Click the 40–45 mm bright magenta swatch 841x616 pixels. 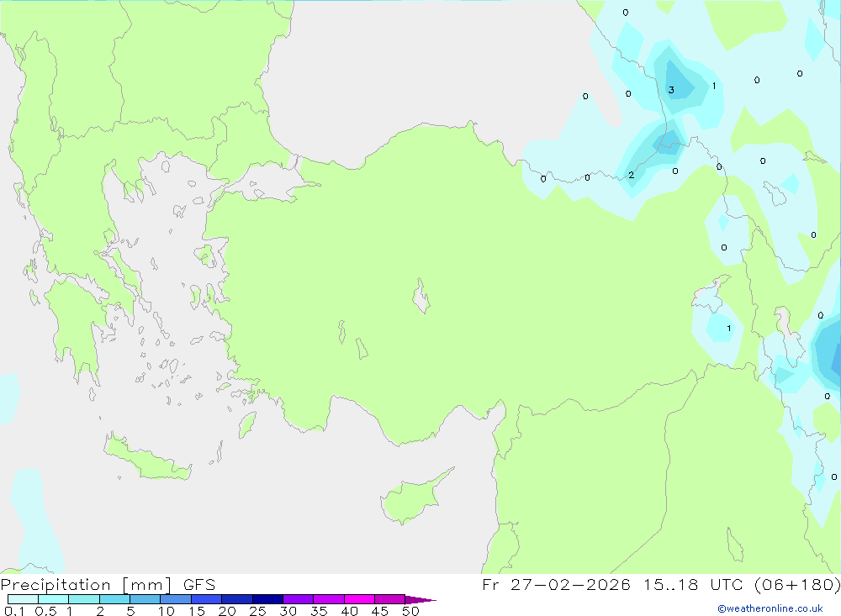click(x=359, y=599)
